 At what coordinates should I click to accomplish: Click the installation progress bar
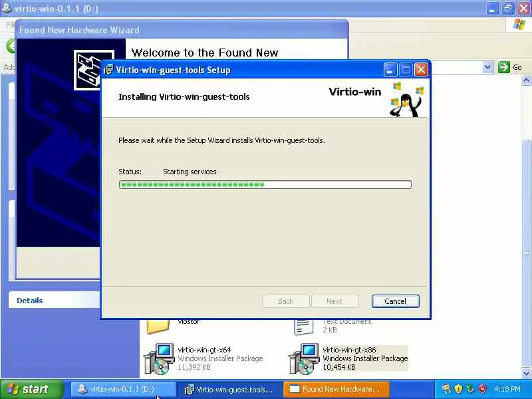[265, 185]
